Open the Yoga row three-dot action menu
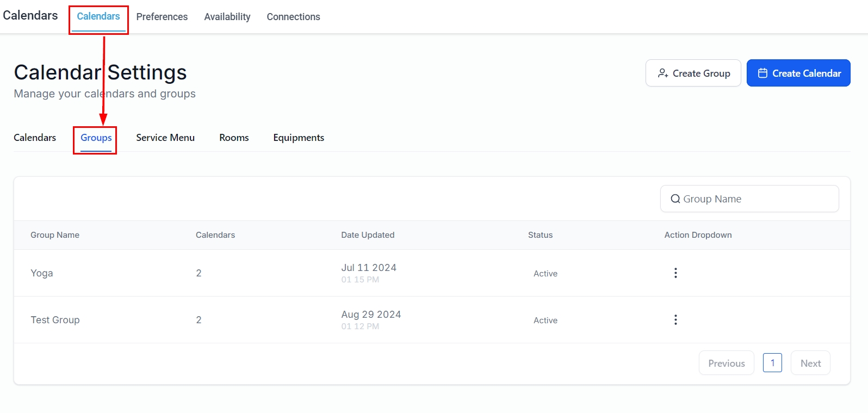 pos(675,273)
